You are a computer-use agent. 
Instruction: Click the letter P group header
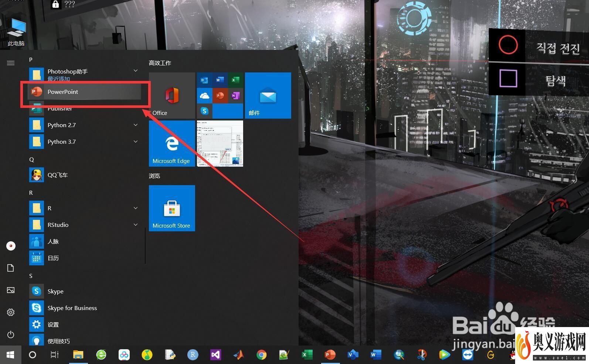31,59
